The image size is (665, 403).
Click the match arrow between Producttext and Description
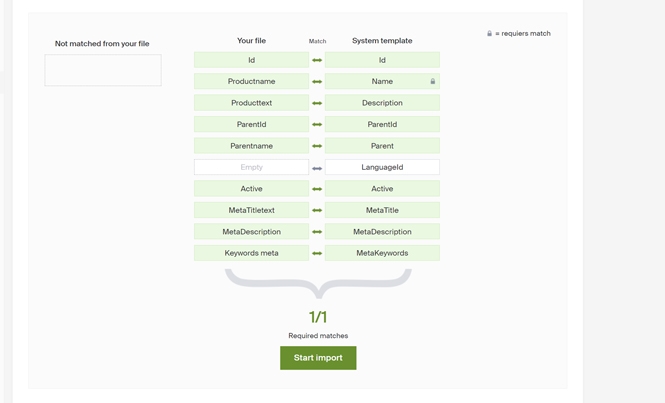click(x=317, y=103)
